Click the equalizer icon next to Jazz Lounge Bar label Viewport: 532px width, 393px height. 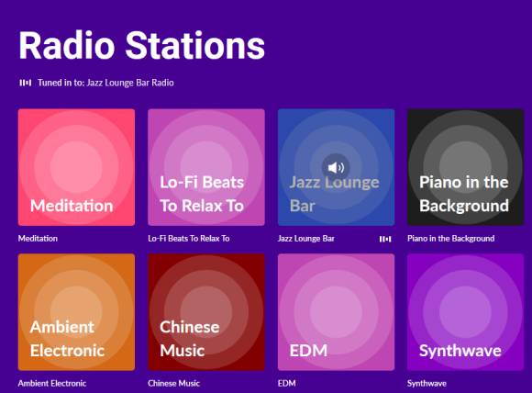385,239
